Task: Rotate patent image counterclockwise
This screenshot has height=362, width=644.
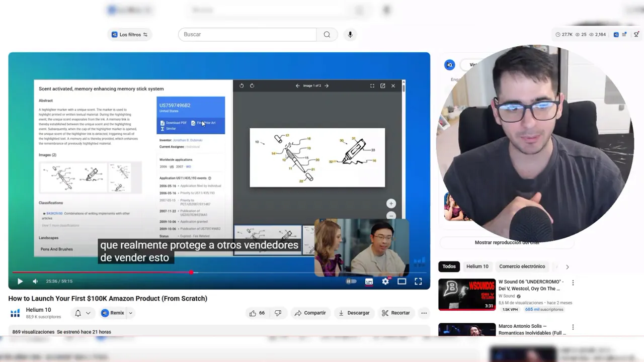Action: point(242,86)
